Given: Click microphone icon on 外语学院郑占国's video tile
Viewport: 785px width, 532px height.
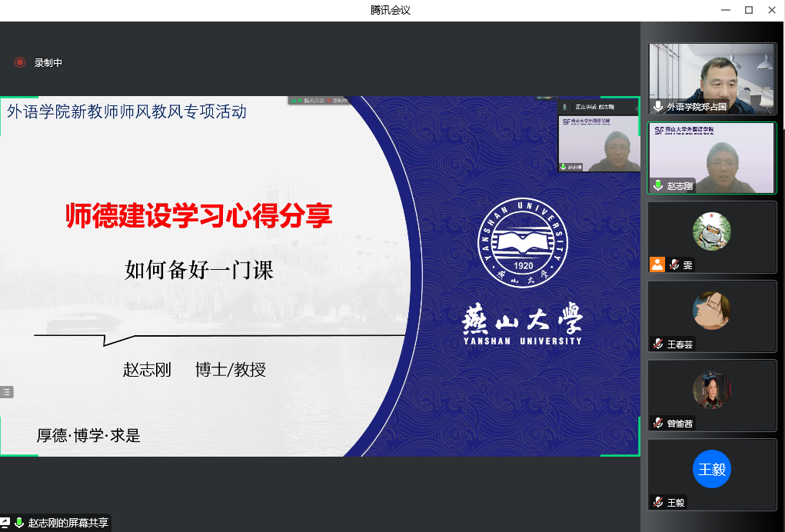Looking at the screenshot, I should tap(658, 106).
